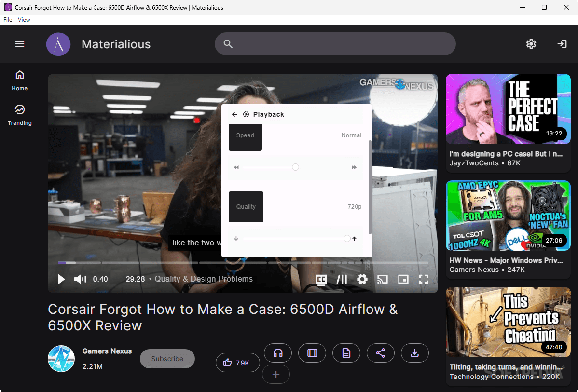
Task: Open This Prevents Cheating video thumbnail
Action: [x=508, y=323]
